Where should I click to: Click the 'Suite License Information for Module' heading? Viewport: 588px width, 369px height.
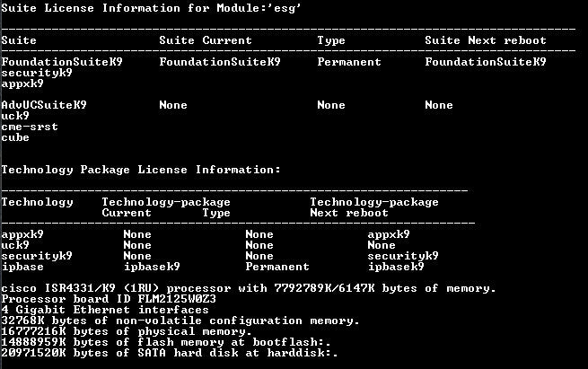coord(151,8)
